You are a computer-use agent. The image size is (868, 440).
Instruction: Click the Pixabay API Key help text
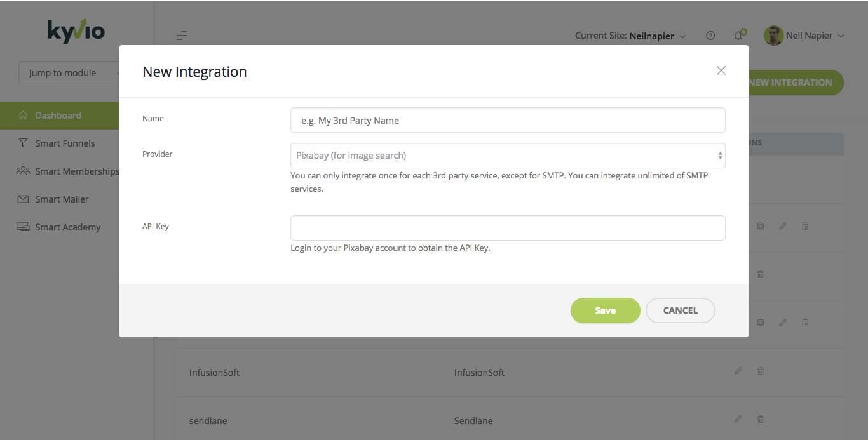click(390, 248)
